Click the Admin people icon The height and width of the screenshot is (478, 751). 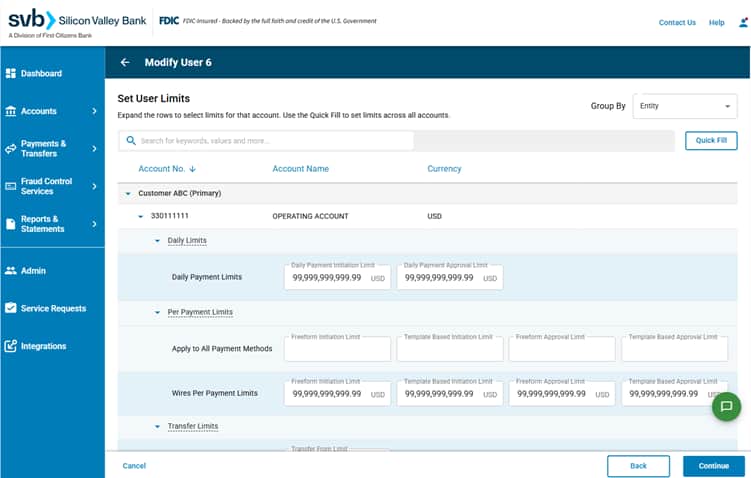tap(11, 271)
